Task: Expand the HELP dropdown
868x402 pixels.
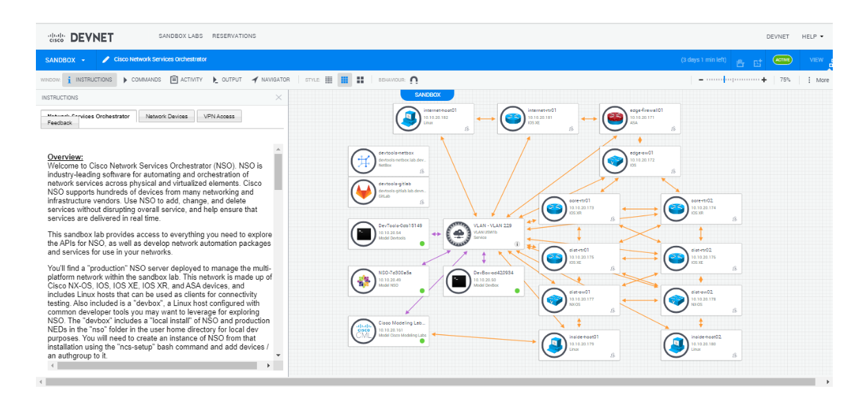Action: point(813,36)
